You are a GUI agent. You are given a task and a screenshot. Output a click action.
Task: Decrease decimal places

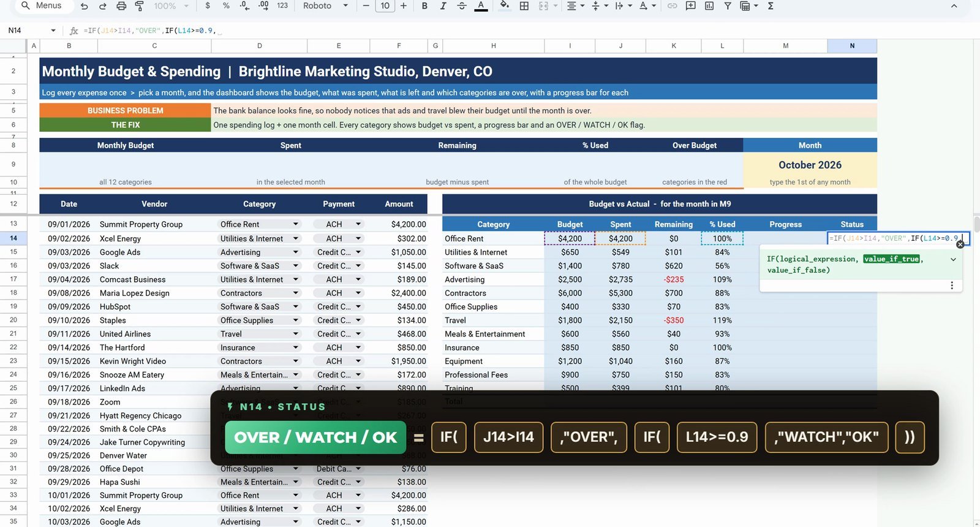[x=244, y=6]
